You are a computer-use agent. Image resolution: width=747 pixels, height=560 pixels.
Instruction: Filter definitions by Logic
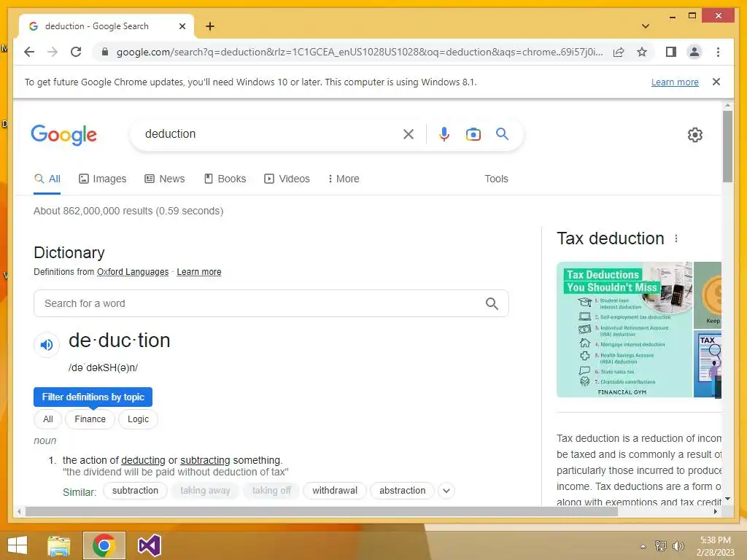[138, 419]
